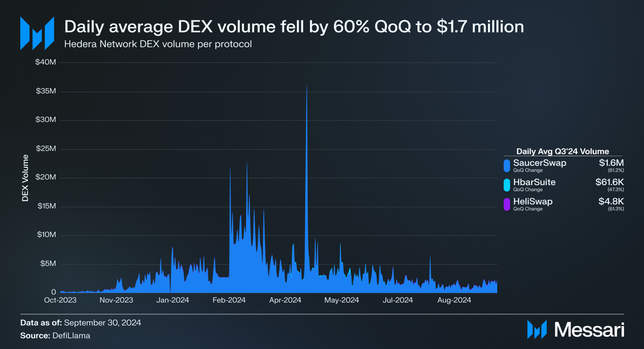Click the Messari wordmark text
The width and height of the screenshot is (644, 349).
coord(589,330)
